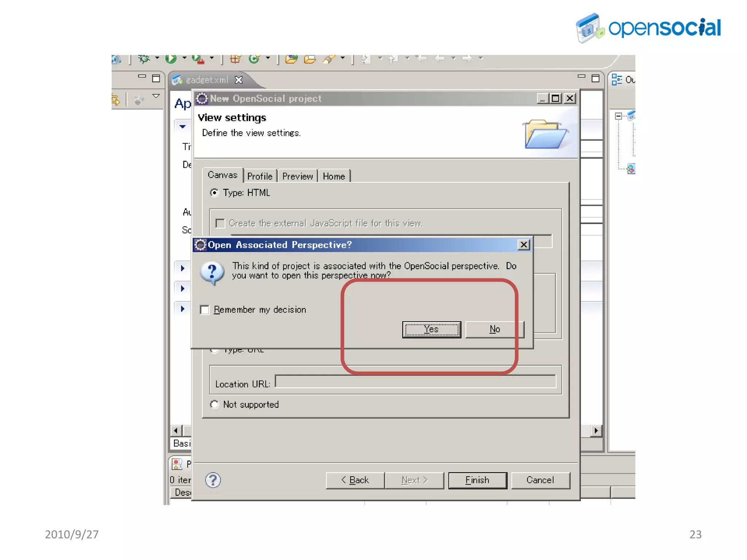The width and height of the screenshot is (747, 560).
Task: Click the Finish button
Action: pos(477,480)
